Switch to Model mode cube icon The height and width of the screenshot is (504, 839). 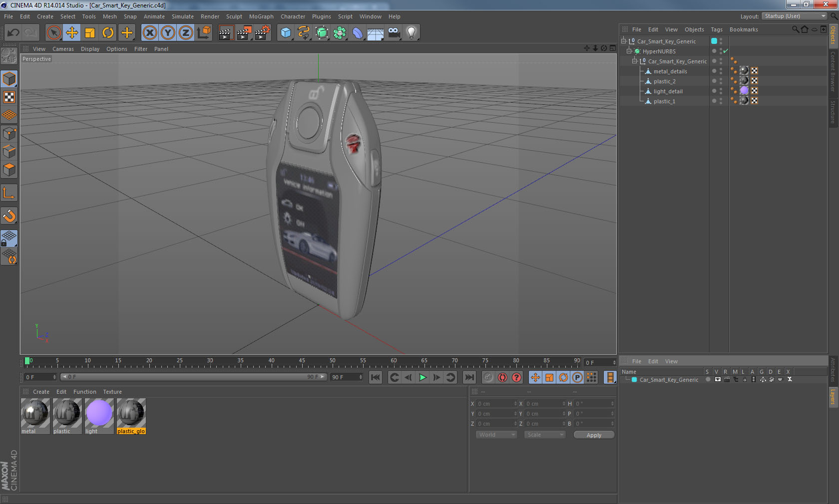pos(9,79)
